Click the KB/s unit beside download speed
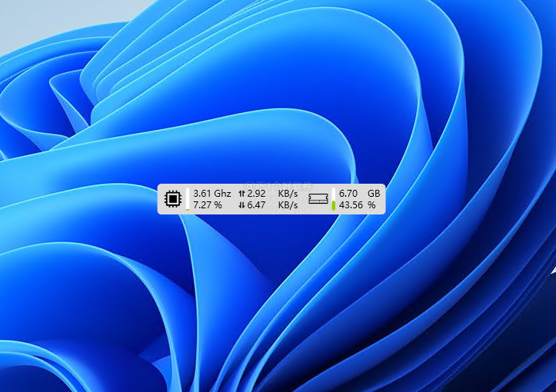Image resolution: width=556 pixels, height=392 pixels. point(288,205)
